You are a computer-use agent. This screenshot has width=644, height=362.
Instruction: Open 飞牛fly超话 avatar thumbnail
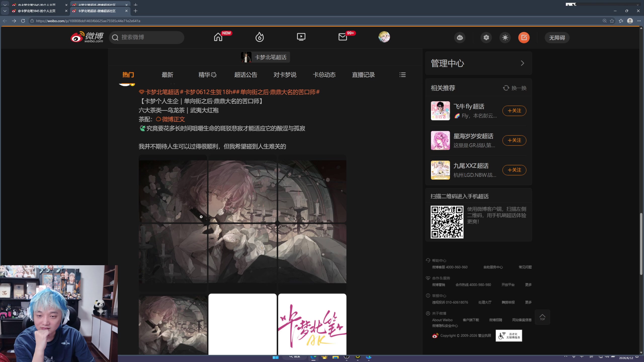coord(440,111)
